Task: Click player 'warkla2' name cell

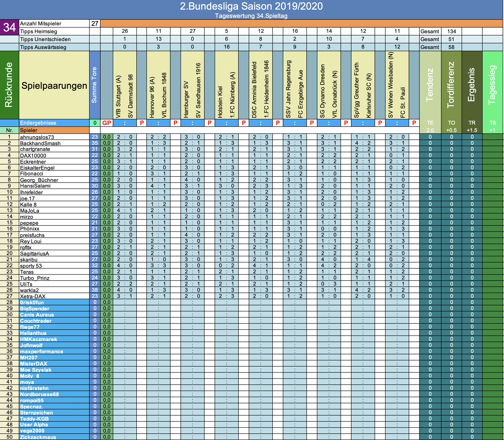Action: (54, 290)
